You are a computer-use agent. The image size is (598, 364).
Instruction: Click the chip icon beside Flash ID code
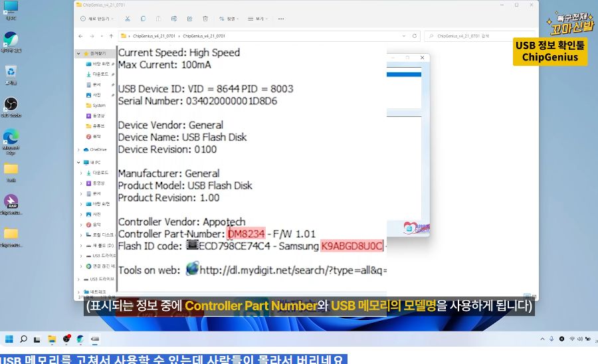click(192, 244)
